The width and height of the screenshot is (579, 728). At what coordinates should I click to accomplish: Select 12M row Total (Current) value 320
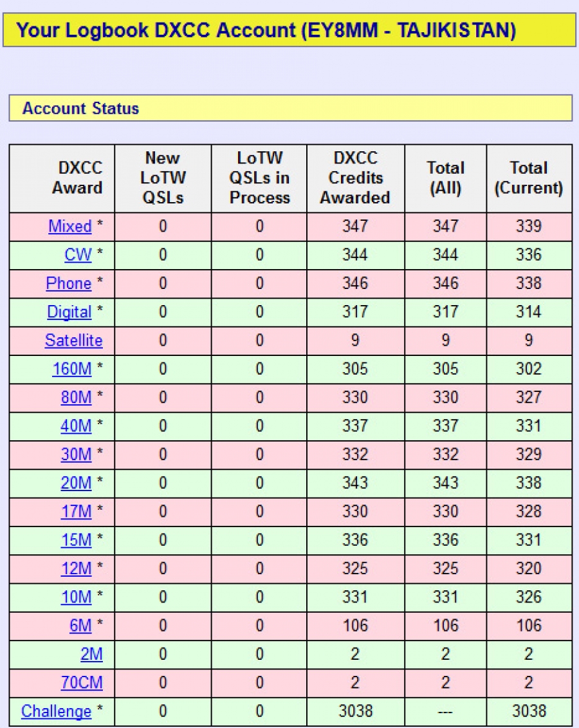pos(529,569)
